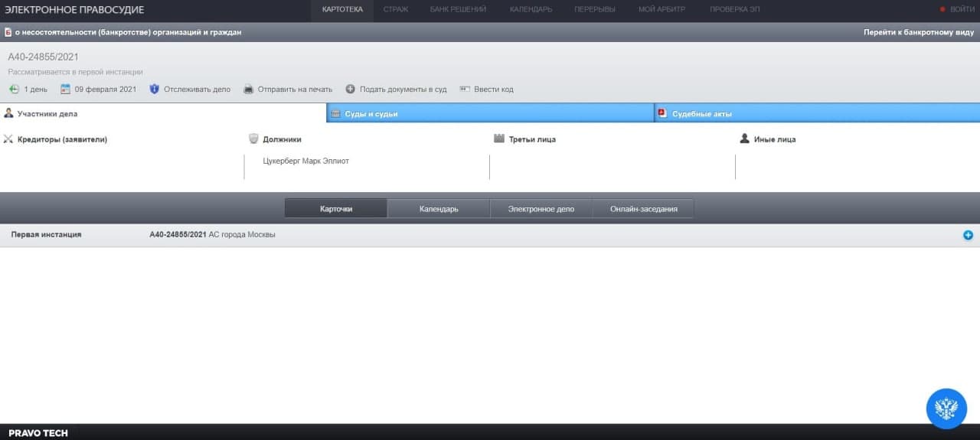The height and width of the screenshot is (440, 980).
Task: Open Мой арбитр in the top menu
Action: coord(662,9)
